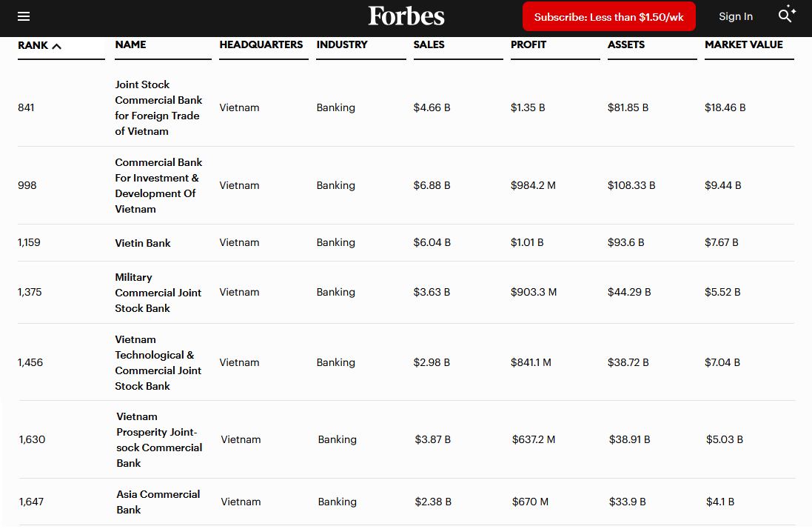The image size is (812, 529).
Task: Open the Asia Commercial Bank page
Action: pos(158,502)
